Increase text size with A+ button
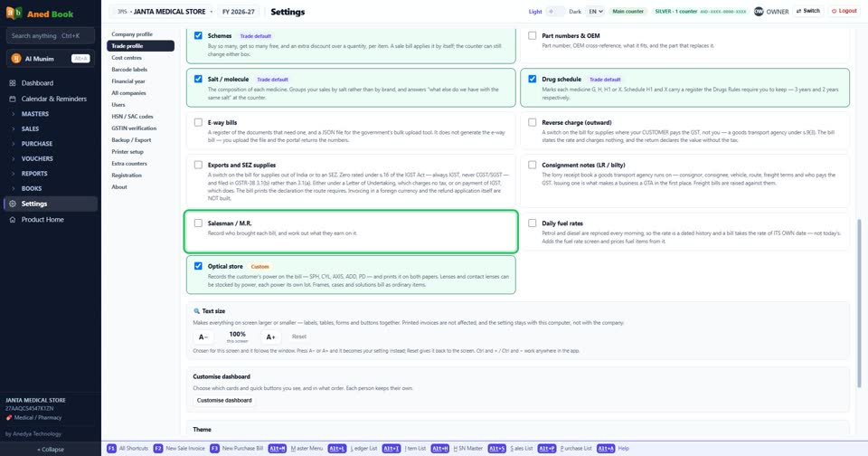This screenshot has width=868, height=456. click(x=270, y=337)
